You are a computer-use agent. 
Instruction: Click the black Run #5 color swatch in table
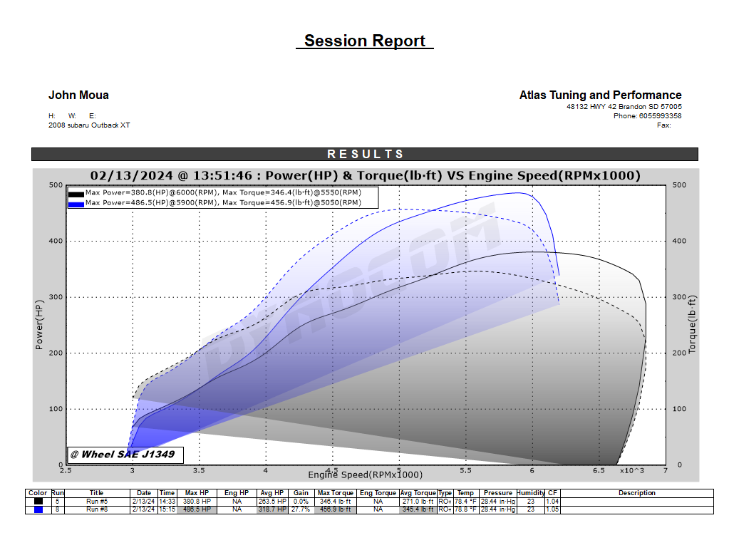click(37, 501)
